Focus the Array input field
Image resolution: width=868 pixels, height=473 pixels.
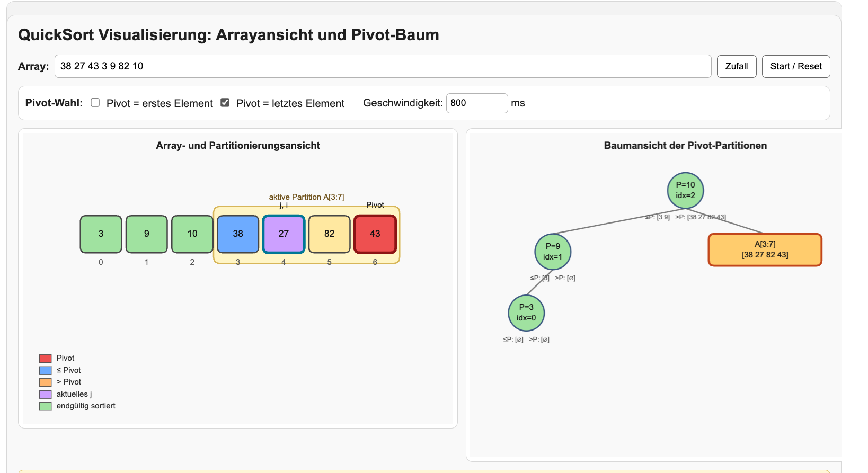tap(383, 66)
